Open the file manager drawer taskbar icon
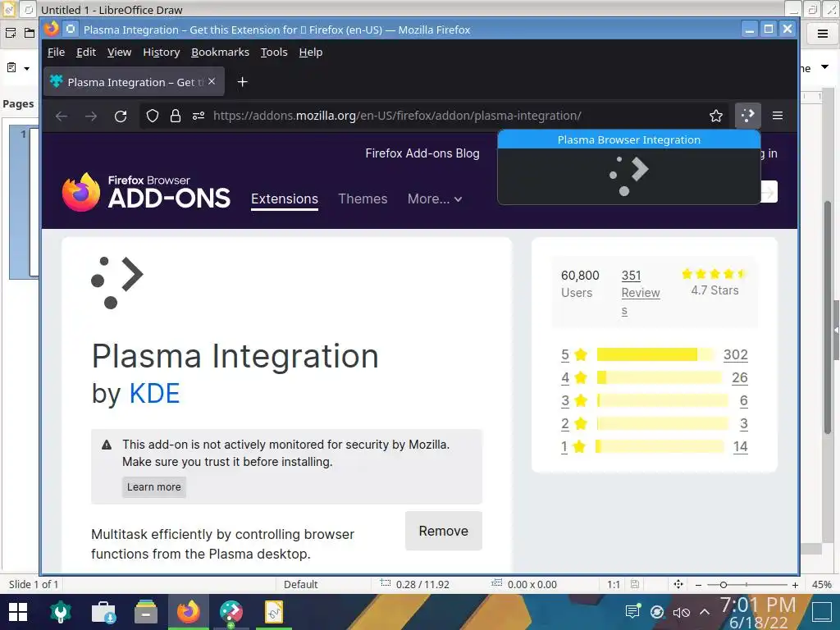This screenshot has height=630, width=840. point(146,612)
